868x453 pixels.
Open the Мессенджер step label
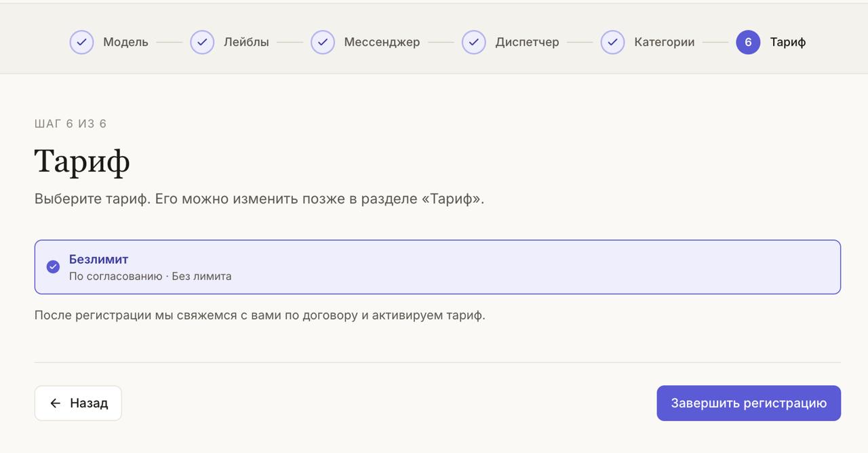(x=382, y=42)
